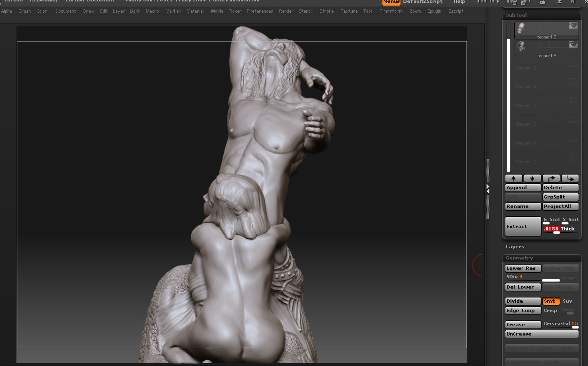Click the DefaultZScript button
The height and width of the screenshot is (366, 588).
[x=423, y=2]
